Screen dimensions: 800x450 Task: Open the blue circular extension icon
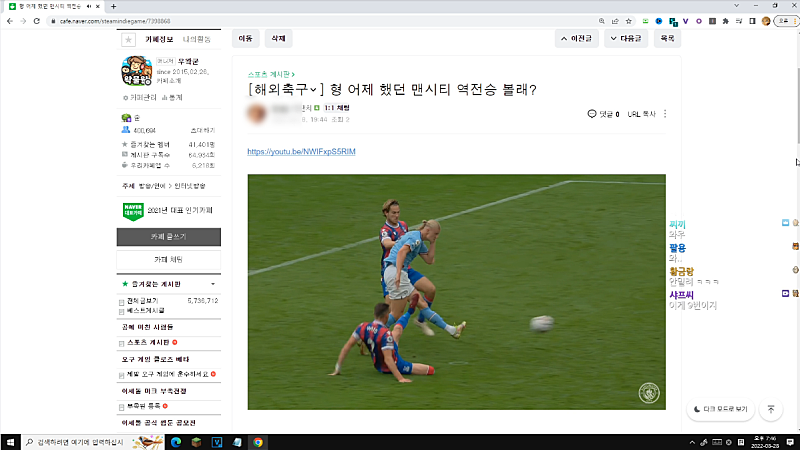(659, 21)
